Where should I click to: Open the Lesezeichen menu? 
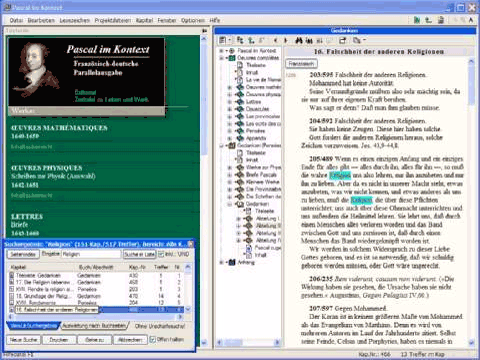tap(75, 20)
